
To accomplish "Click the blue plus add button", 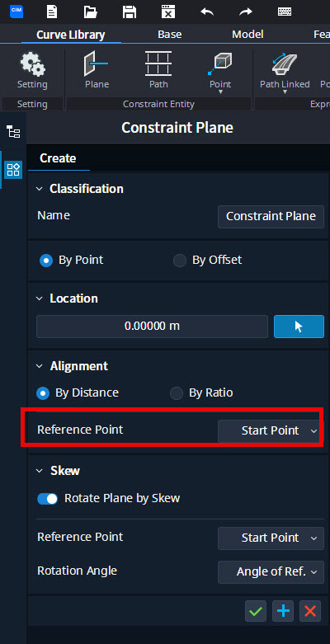I will click(x=283, y=611).
